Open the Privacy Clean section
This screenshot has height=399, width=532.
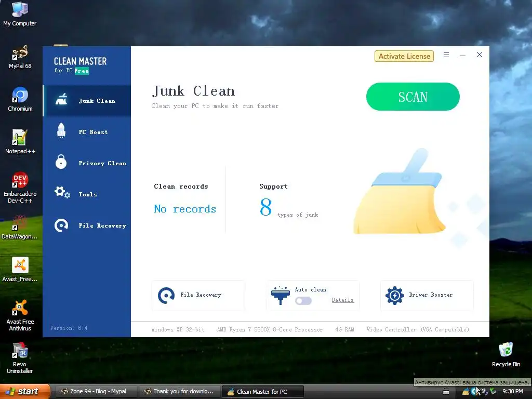pyautogui.click(x=87, y=163)
